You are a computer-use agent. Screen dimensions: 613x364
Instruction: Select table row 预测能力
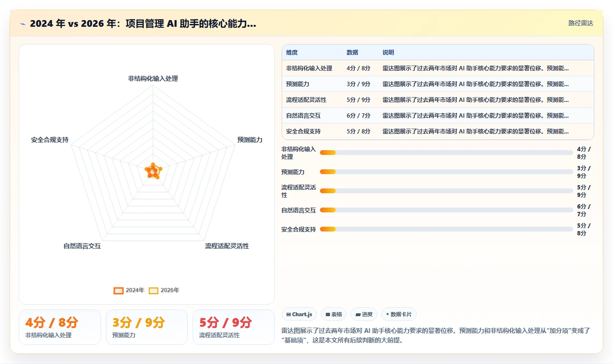(x=438, y=84)
